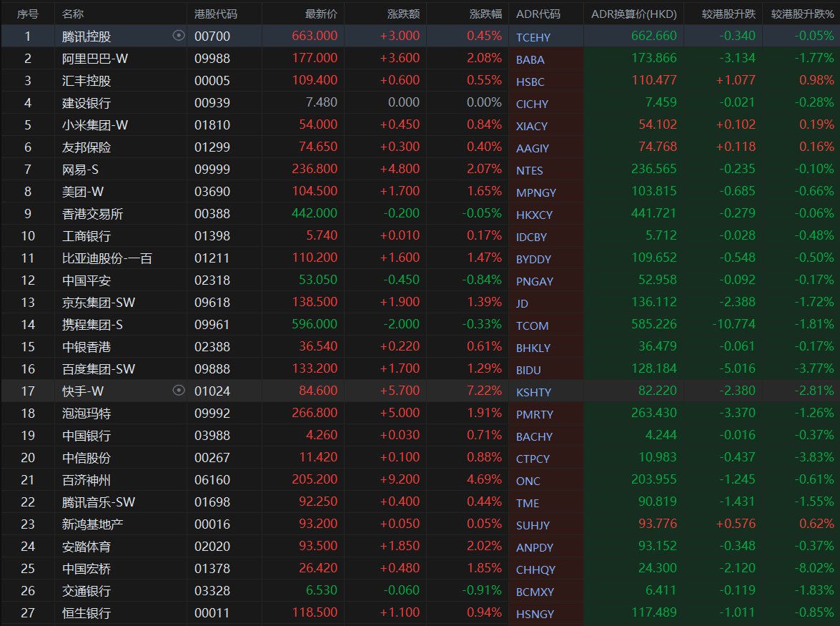Open the 美团-W row
Image resolution: width=840 pixels, height=626 pixels.
[85, 192]
